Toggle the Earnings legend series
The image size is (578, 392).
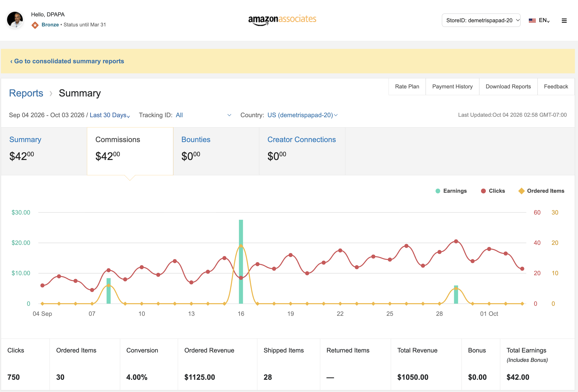coord(451,191)
